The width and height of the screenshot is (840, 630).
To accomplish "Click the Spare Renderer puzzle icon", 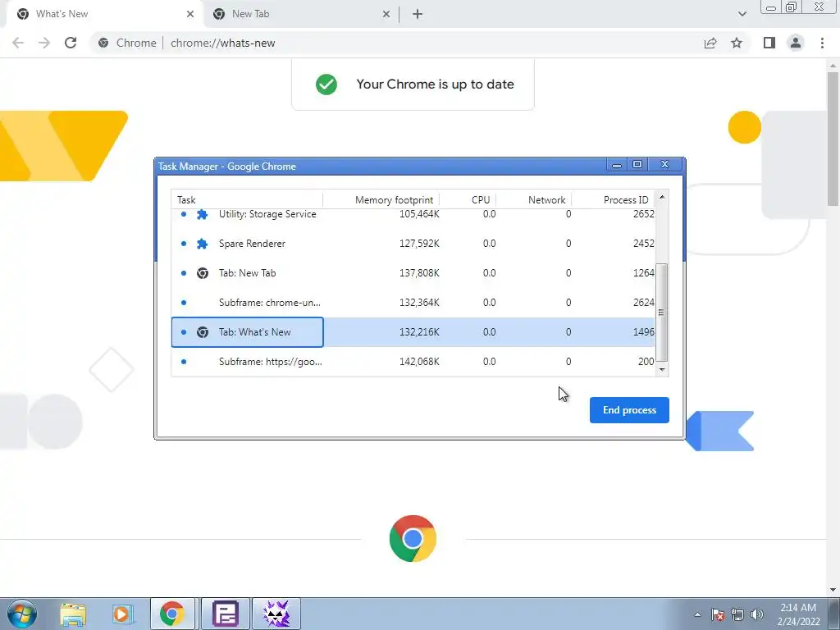I will (x=202, y=244).
